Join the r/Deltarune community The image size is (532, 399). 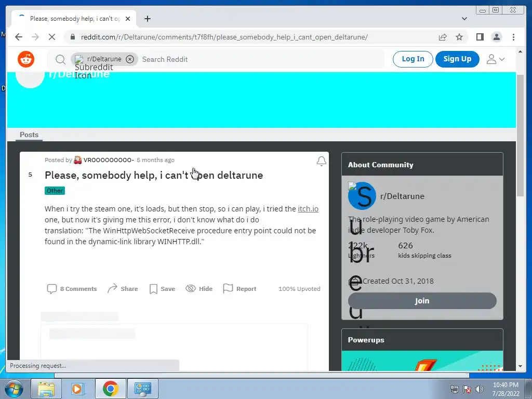pyautogui.click(x=422, y=301)
